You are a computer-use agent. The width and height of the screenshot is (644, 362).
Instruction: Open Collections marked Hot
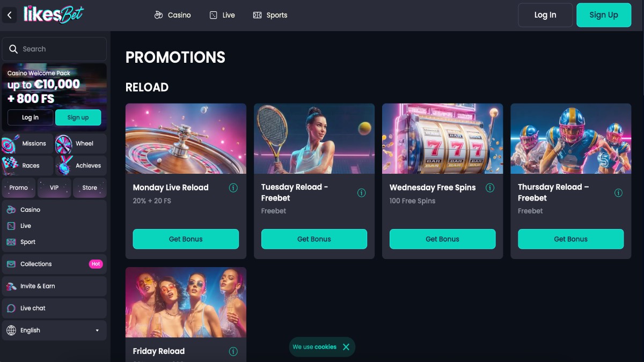pyautogui.click(x=54, y=264)
